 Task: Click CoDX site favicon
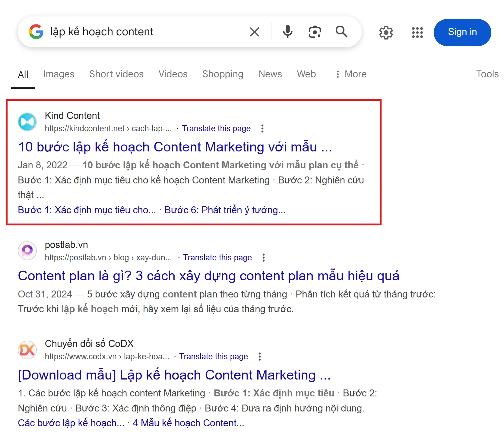(27, 350)
